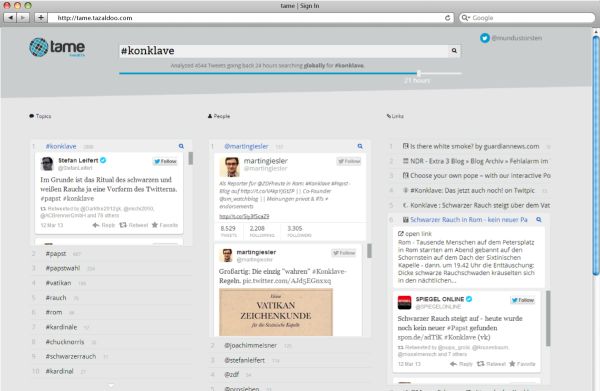Open the Vatikan Zeichenkunde tweet image
Screen dimensions: 600x391
tap(276, 312)
